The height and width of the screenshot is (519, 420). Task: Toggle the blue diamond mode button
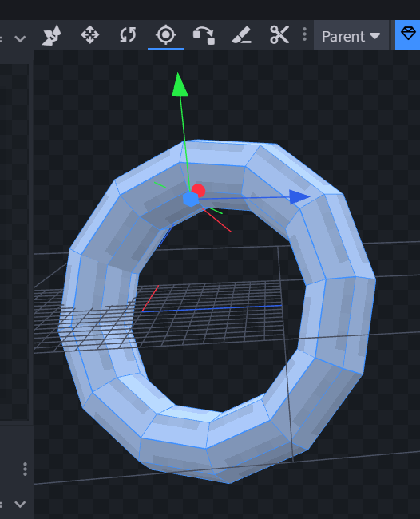(x=408, y=35)
